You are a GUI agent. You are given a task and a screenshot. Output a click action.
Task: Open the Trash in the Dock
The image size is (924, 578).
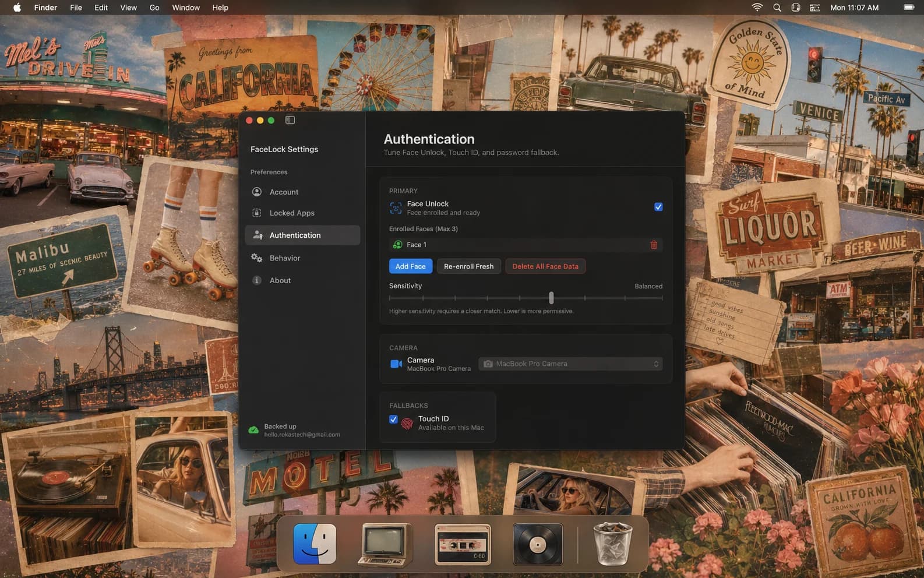[x=612, y=544]
